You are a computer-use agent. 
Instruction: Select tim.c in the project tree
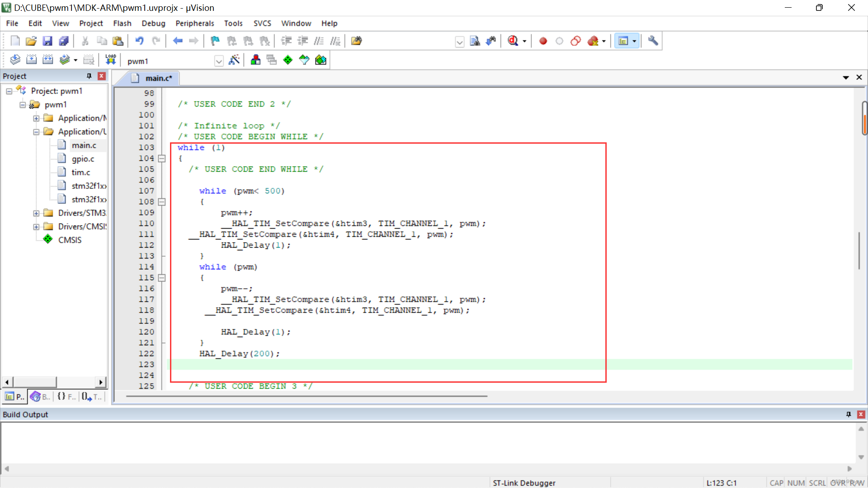81,173
